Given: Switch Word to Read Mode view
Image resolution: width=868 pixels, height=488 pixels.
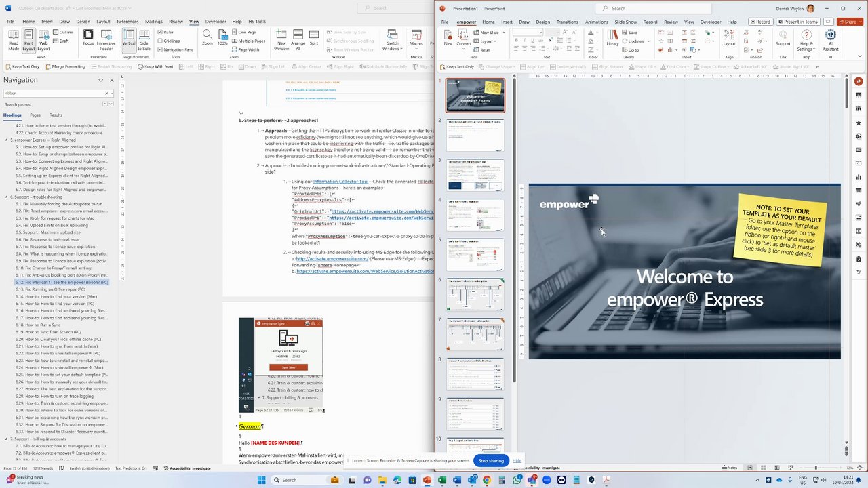Looking at the screenshot, I should pyautogui.click(x=14, y=40).
